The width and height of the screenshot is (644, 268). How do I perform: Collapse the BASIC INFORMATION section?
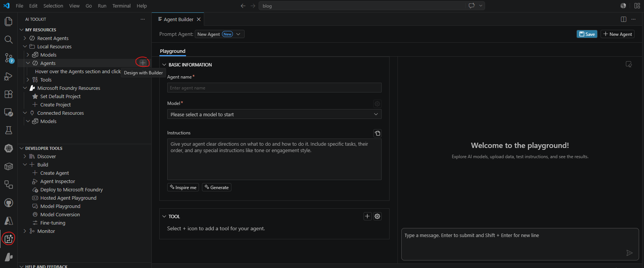click(x=164, y=65)
